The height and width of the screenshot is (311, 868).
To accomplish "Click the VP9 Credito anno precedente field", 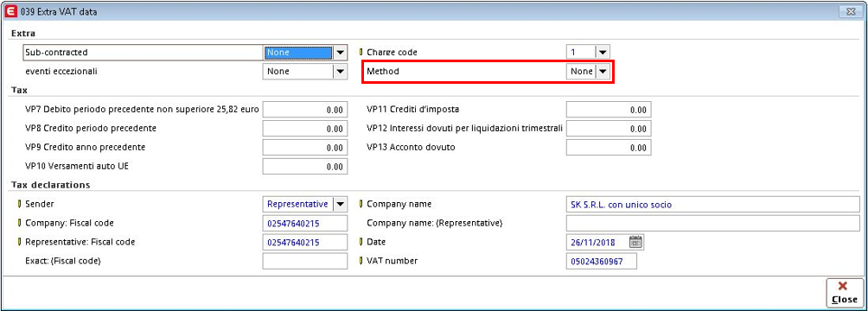I will [x=305, y=148].
